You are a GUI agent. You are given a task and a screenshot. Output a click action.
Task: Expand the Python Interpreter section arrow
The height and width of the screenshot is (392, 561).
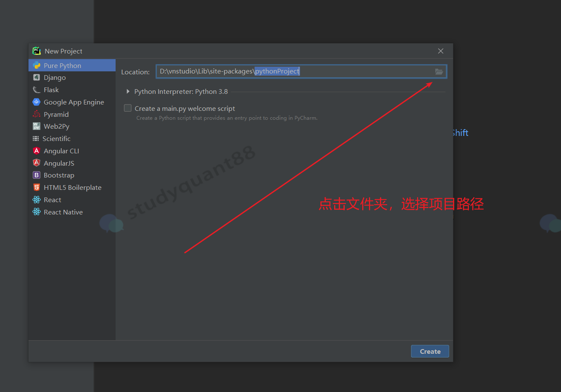(128, 91)
